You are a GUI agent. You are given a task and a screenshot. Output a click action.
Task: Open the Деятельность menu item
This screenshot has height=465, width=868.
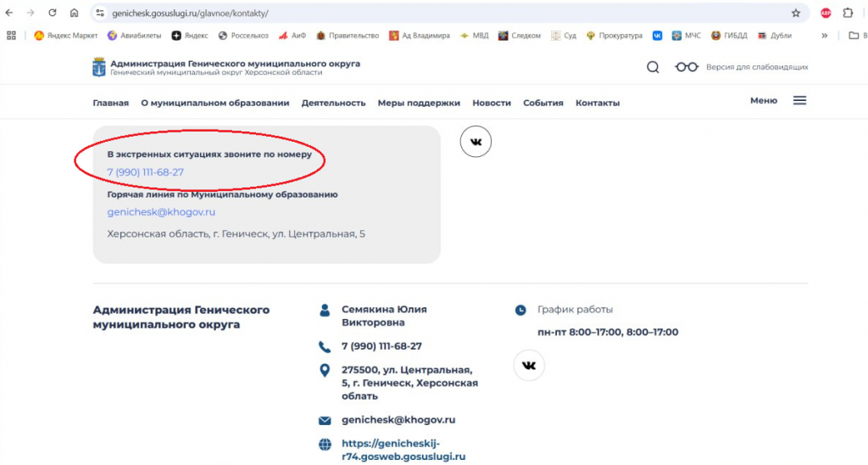tap(333, 103)
